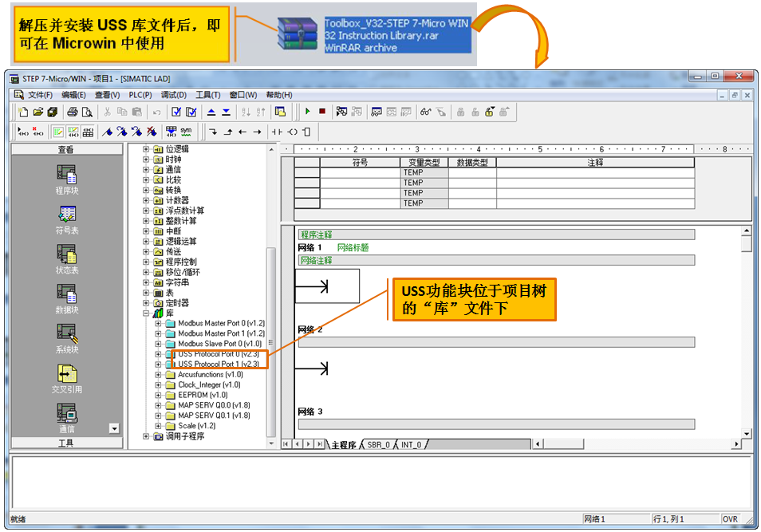Select Modbus Slave Port 0 (v1.0)
Screen dimensions: 761x532
coord(220,344)
